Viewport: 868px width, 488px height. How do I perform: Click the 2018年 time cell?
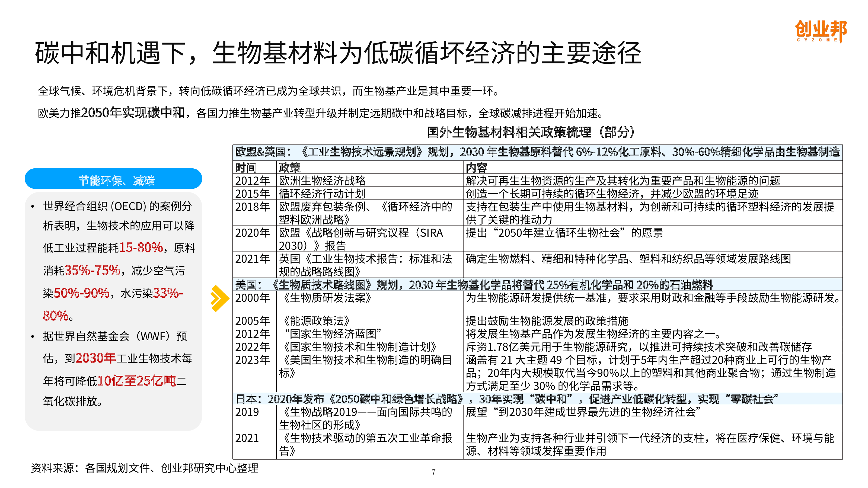[x=254, y=213]
